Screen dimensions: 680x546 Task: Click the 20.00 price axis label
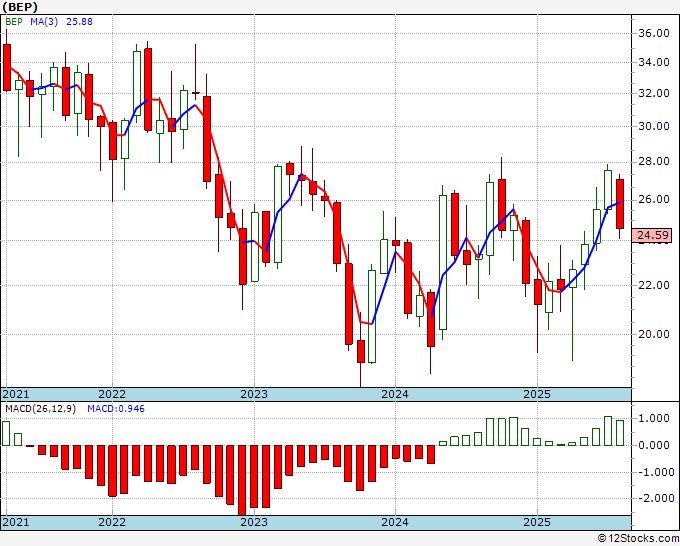tap(654, 334)
